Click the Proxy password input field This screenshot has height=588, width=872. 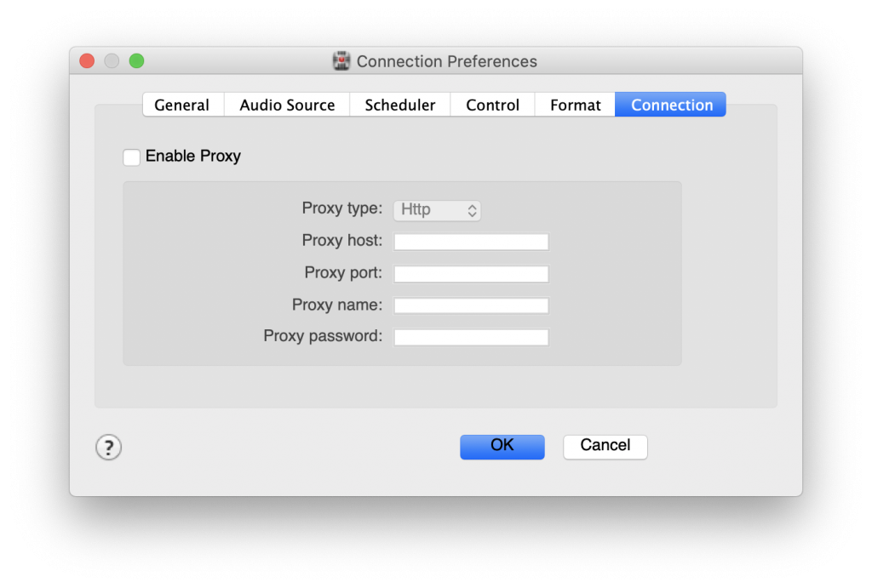tap(471, 337)
